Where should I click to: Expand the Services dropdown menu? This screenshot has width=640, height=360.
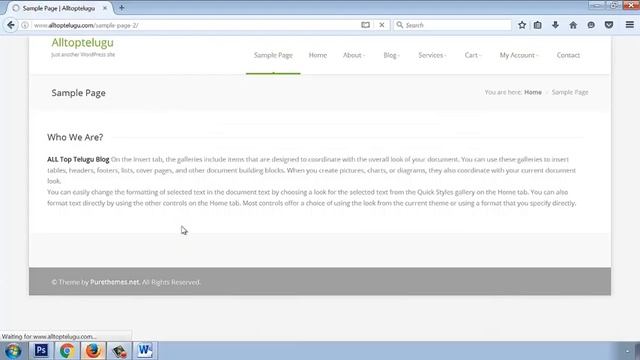pos(432,55)
